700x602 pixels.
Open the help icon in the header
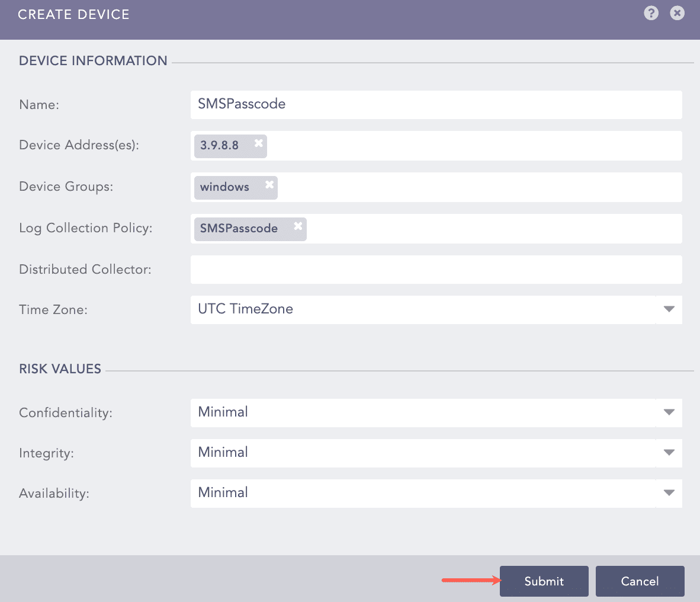click(651, 13)
